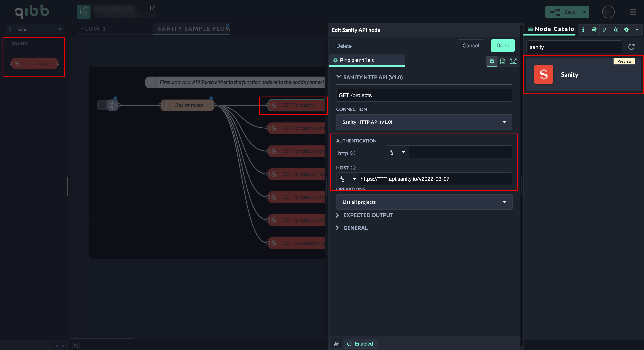Viewport: 644px width, 350px height.
Task: Open the debug bug icon tab
Action: tap(615, 30)
